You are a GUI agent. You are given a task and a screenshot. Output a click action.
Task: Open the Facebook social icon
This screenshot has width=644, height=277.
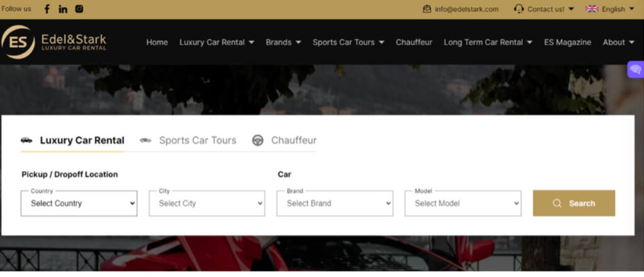pos(47,9)
